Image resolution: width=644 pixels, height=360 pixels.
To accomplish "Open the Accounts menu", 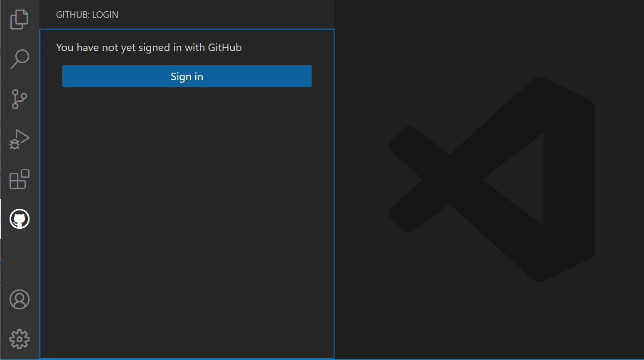I will click(20, 299).
